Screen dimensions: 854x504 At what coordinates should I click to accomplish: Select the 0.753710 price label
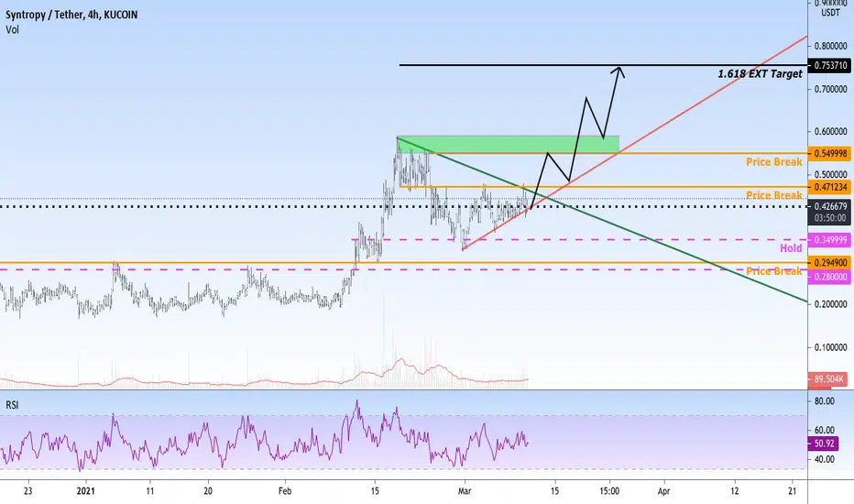coord(829,65)
